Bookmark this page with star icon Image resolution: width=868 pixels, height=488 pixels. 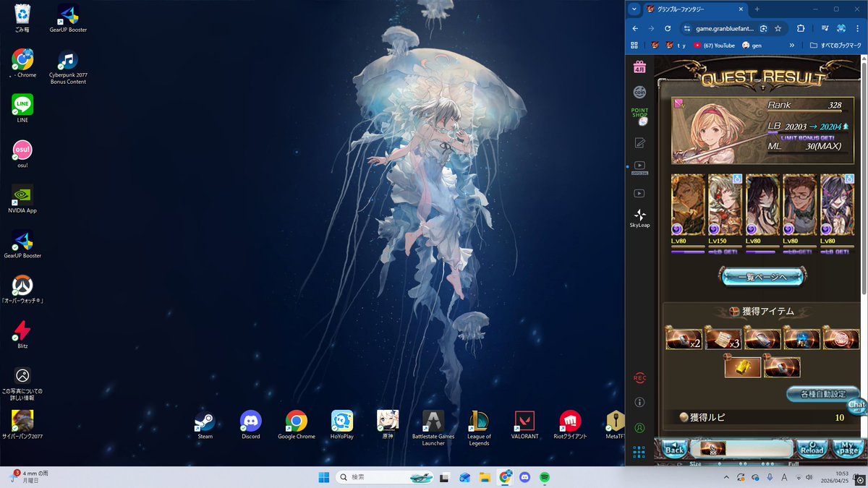[x=778, y=28]
